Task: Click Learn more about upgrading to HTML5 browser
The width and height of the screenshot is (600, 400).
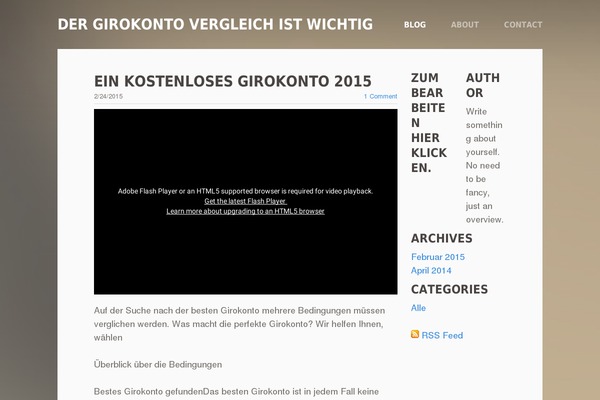Action: click(245, 211)
